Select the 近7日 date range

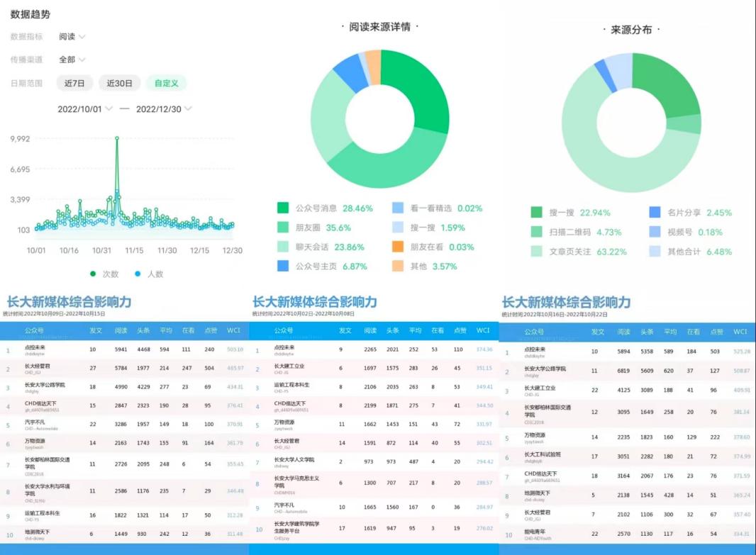pos(74,83)
